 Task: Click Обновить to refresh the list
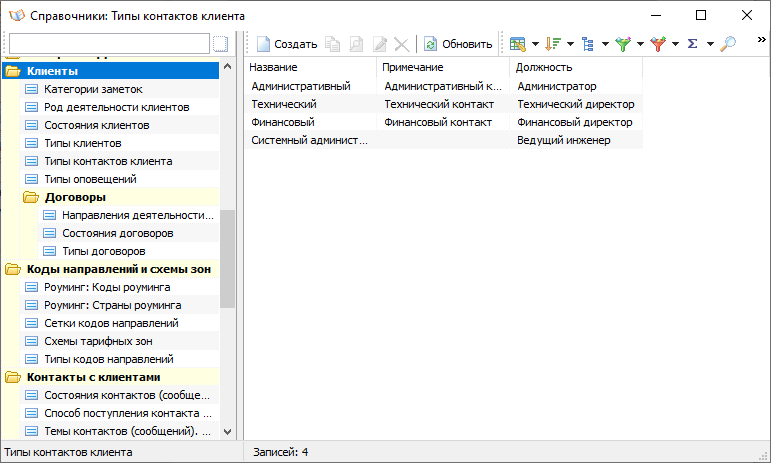point(458,44)
